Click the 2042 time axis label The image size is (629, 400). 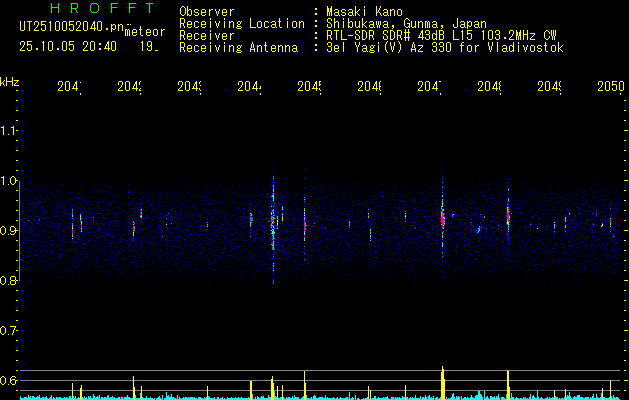(x=130, y=86)
